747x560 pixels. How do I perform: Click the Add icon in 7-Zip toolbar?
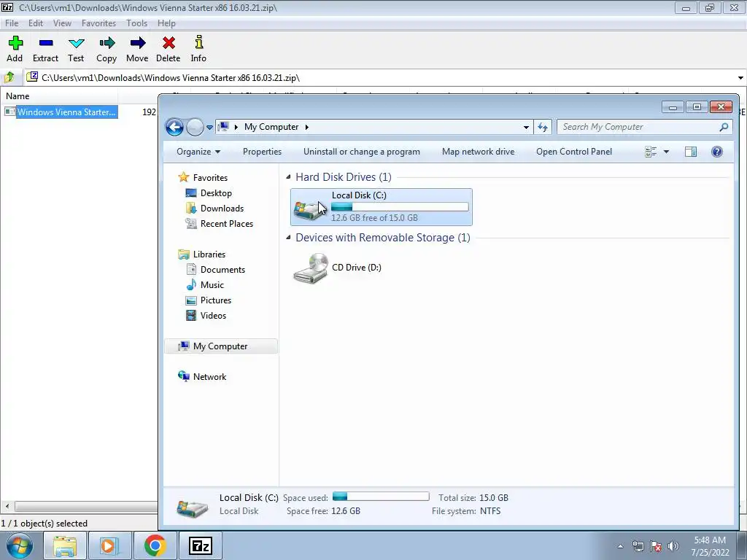click(15, 43)
